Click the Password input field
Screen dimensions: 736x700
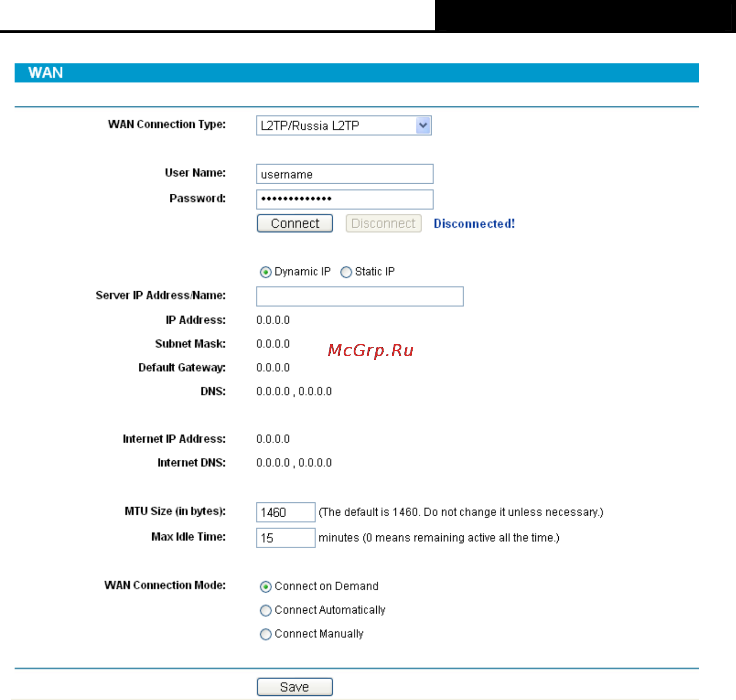tap(345, 199)
